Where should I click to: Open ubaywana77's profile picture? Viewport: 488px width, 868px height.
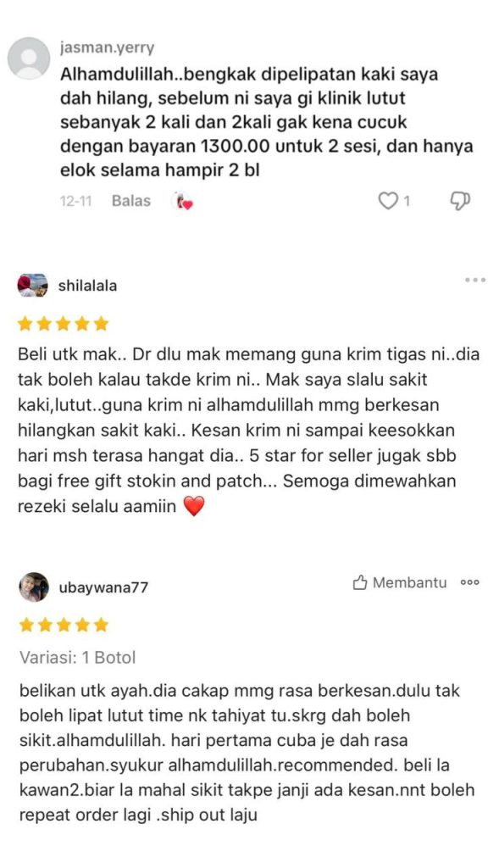click(34, 587)
